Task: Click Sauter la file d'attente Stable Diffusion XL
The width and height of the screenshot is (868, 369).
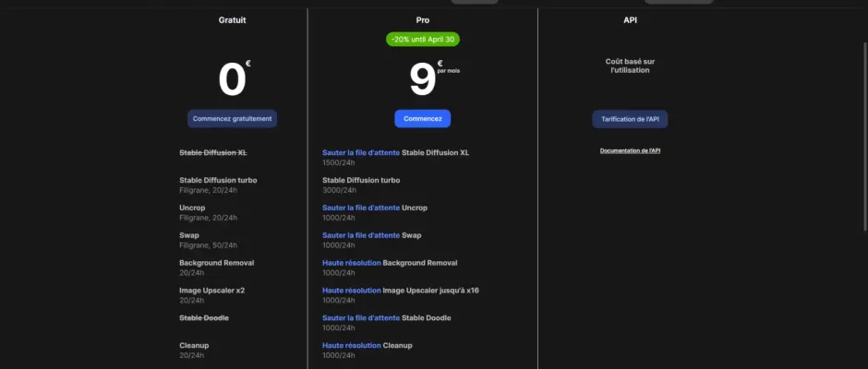Action: (x=395, y=152)
